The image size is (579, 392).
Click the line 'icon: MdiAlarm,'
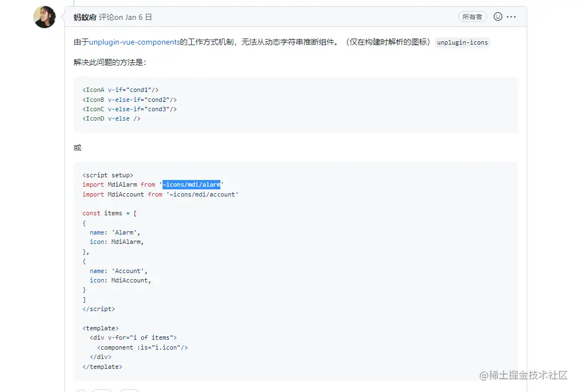point(117,242)
